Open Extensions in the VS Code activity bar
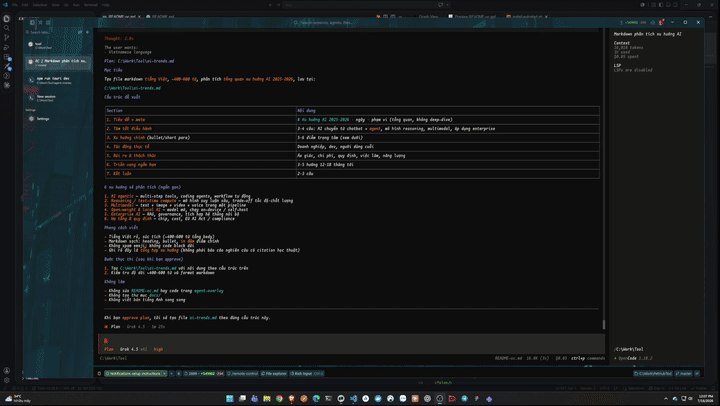 click(x=6, y=57)
